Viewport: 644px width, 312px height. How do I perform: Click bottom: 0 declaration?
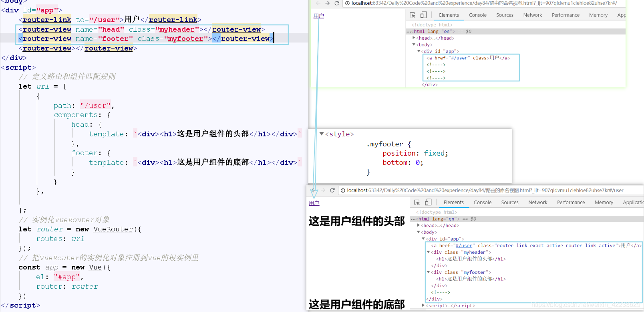(x=403, y=163)
